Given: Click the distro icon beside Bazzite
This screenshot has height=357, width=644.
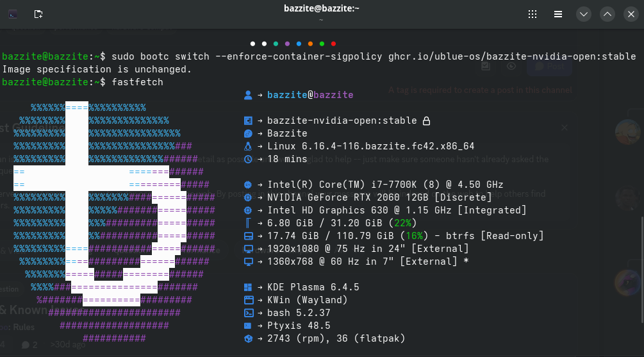Looking at the screenshot, I should tap(247, 133).
